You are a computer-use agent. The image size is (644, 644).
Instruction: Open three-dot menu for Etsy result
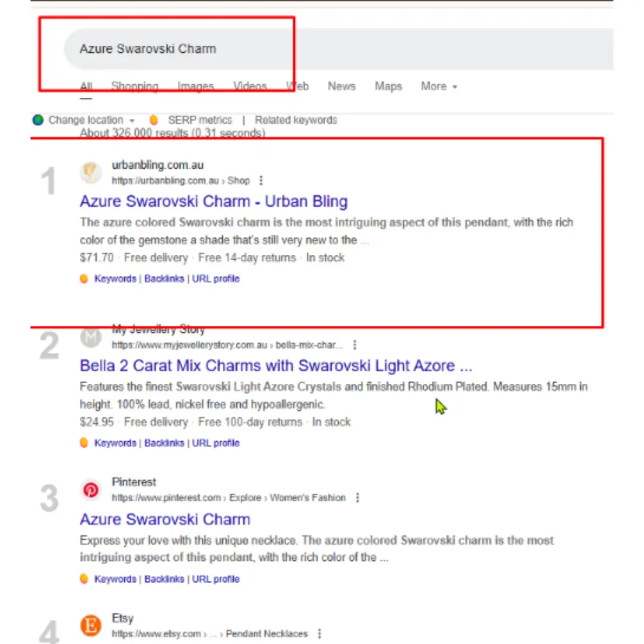click(x=319, y=634)
